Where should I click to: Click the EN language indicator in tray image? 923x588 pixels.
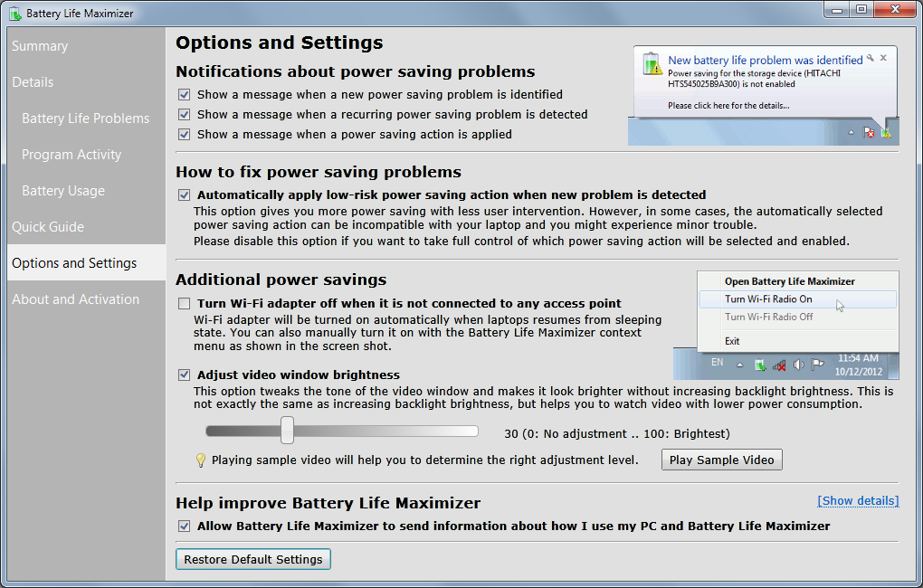(x=717, y=363)
